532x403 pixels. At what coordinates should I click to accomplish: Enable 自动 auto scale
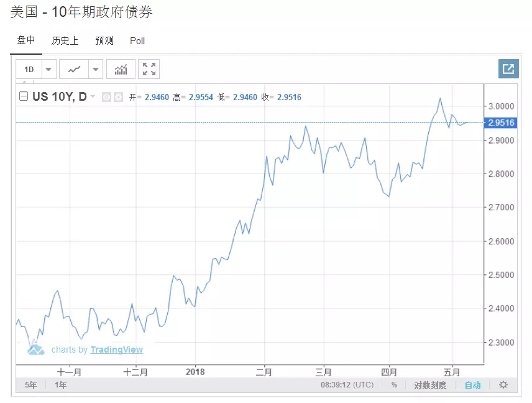472,385
